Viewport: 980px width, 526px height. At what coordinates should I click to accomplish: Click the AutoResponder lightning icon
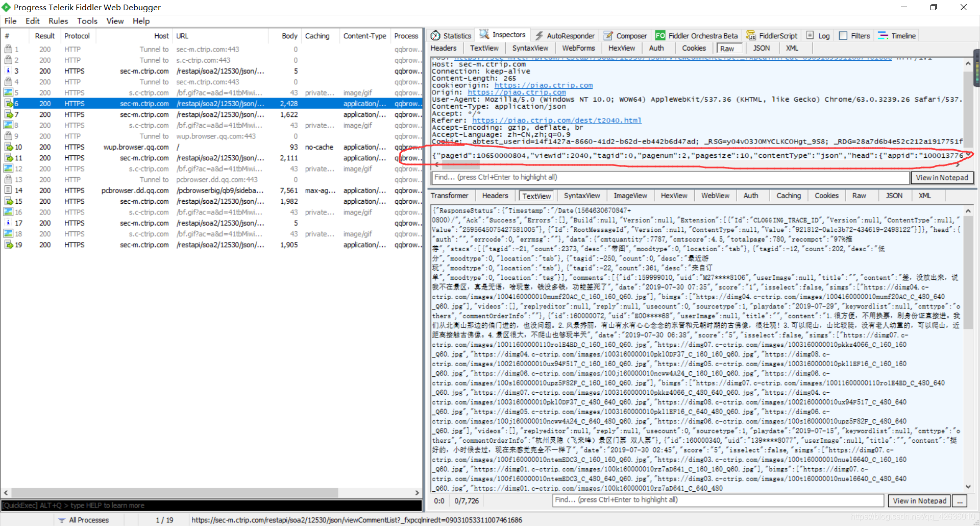[539, 36]
